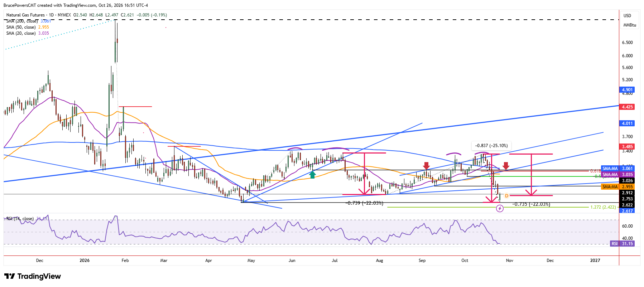Viewport: 644px width, 287px height.
Task: Click the 40.00 RSI scale value
Action: [627, 238]
